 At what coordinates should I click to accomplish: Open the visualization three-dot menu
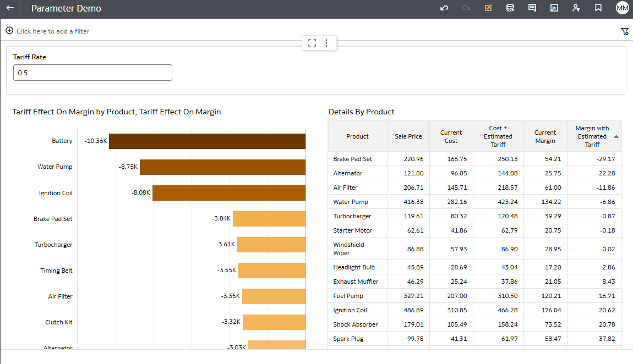point(326,43)
